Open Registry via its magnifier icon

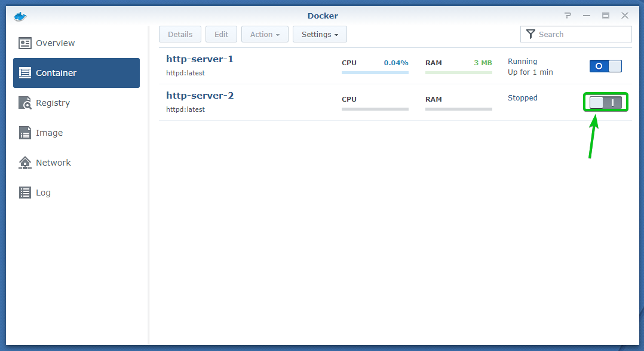(24, 103)
